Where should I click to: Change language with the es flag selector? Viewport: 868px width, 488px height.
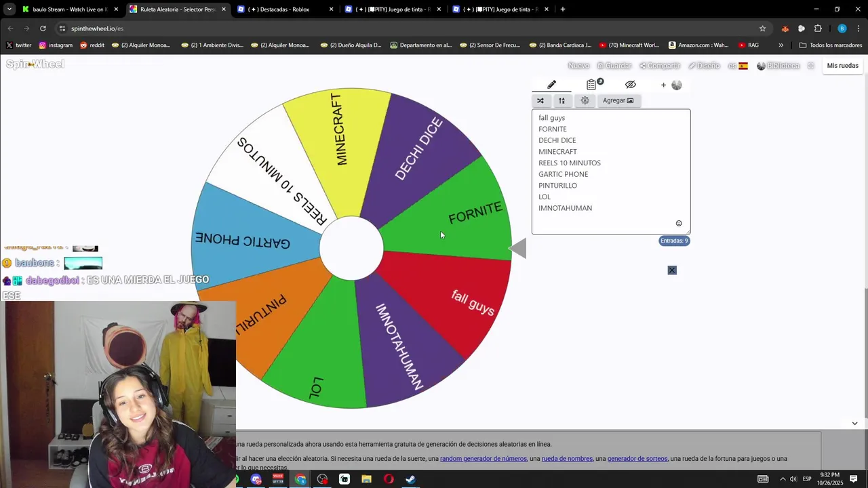738,66
